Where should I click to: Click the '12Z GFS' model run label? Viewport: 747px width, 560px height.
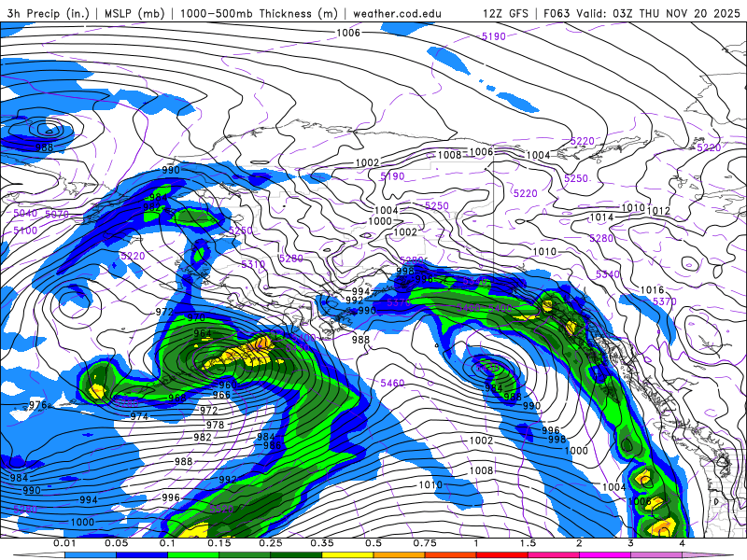[505, 13]
